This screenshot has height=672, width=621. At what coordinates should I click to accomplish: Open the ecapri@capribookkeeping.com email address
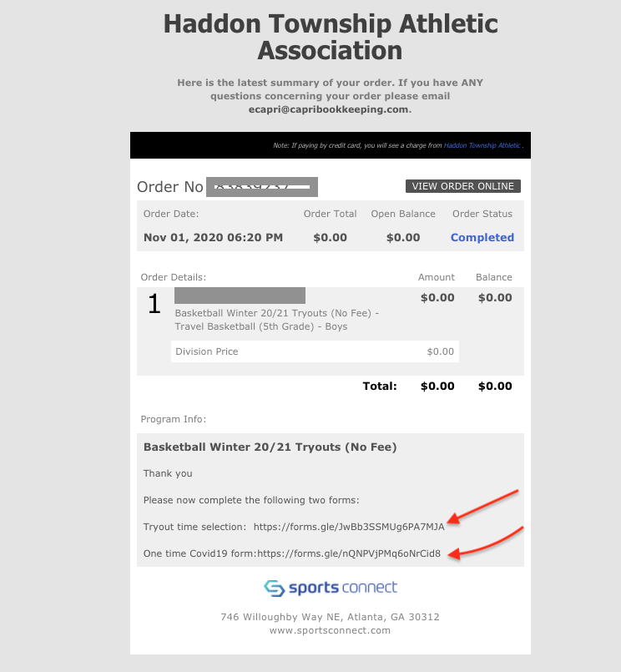point(328,109)
